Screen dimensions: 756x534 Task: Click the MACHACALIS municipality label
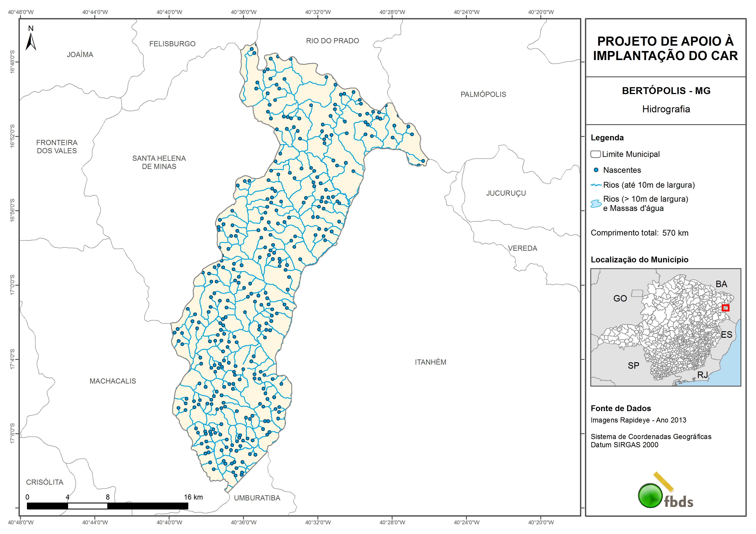(x=113, y=381)
